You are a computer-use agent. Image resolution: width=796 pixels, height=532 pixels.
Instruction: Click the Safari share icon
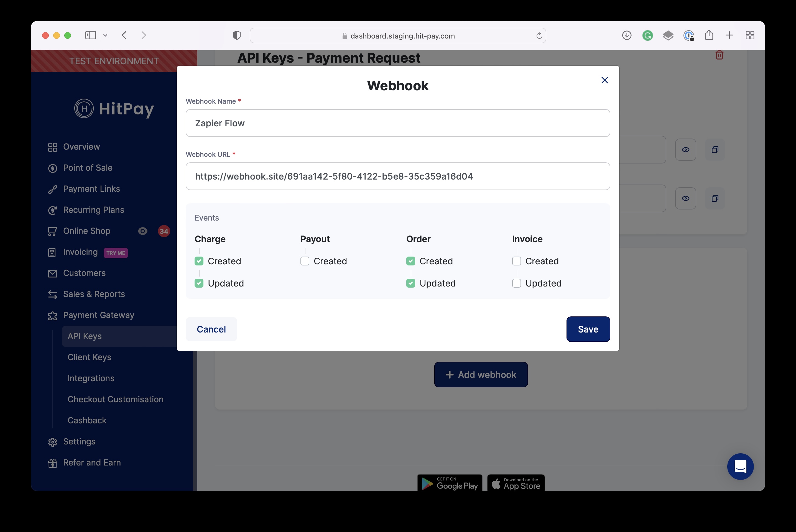coord(709,35)
